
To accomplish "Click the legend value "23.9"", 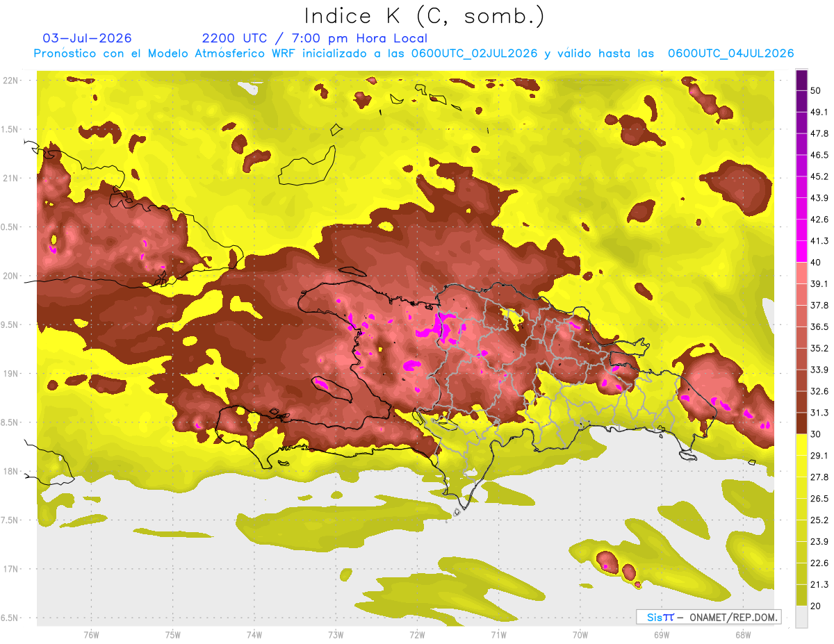I will pyautogui.click(x=819, y=541).
